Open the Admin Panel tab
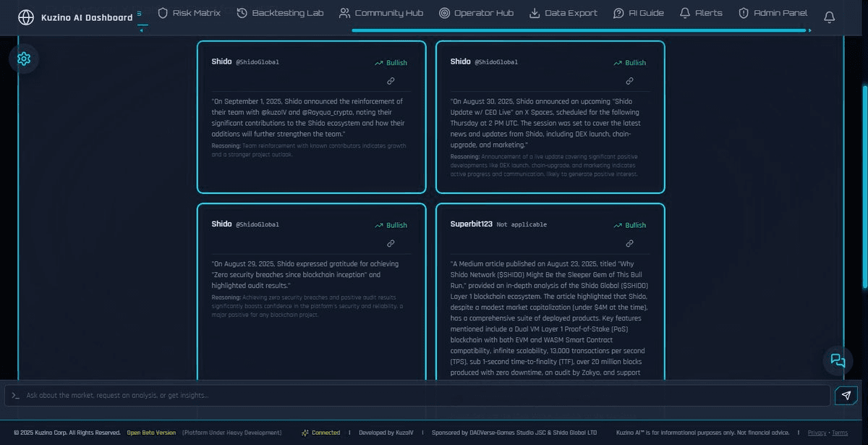The image size is (868, 445). tap(773, 13)
